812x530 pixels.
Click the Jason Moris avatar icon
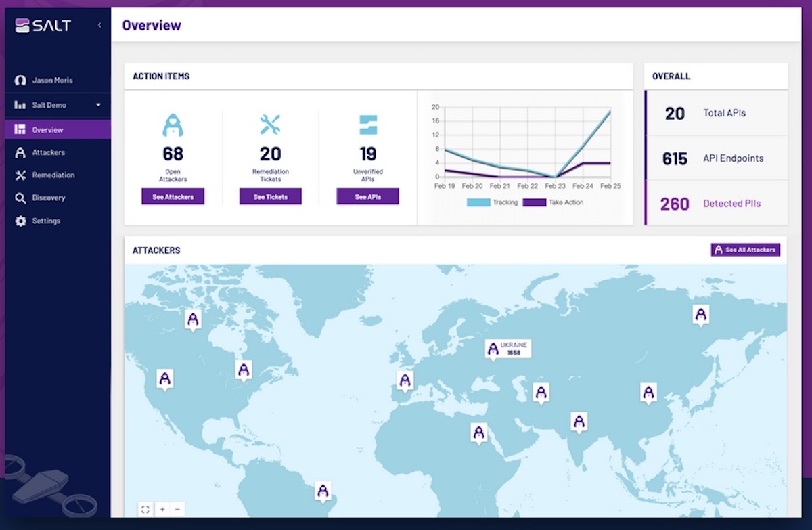pyautogui.click(x=20, y=80)
